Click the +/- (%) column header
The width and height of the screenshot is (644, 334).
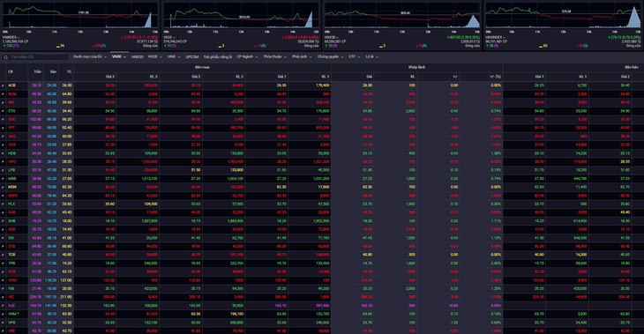point(495,77)
